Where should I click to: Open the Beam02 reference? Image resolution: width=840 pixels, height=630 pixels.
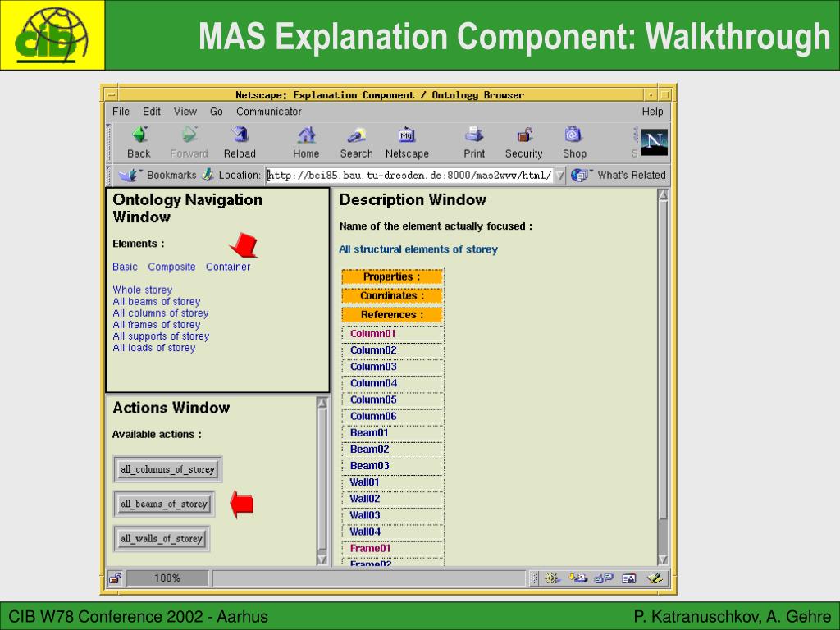tap(370, 450)
